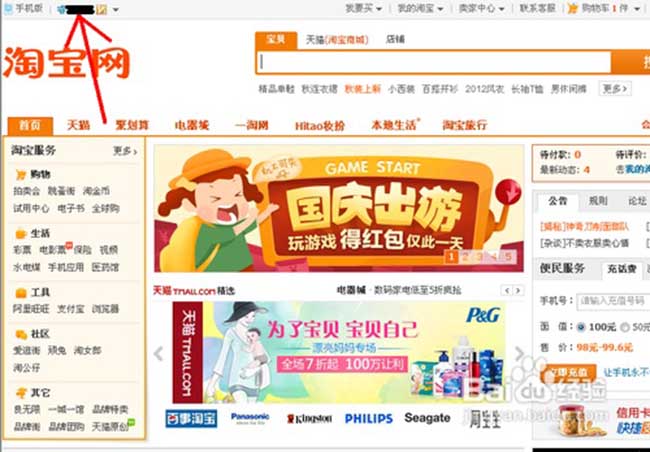Click the 淘宝网 logo
Viewport: 650px width, 452px height.
pyautogui.click(x=66, y=63)
